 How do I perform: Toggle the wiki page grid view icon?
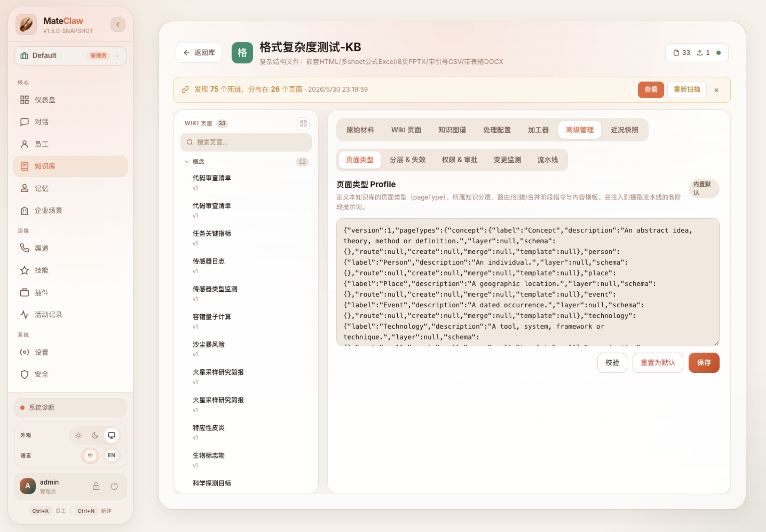pyautogui.click(x=303, y=124)
